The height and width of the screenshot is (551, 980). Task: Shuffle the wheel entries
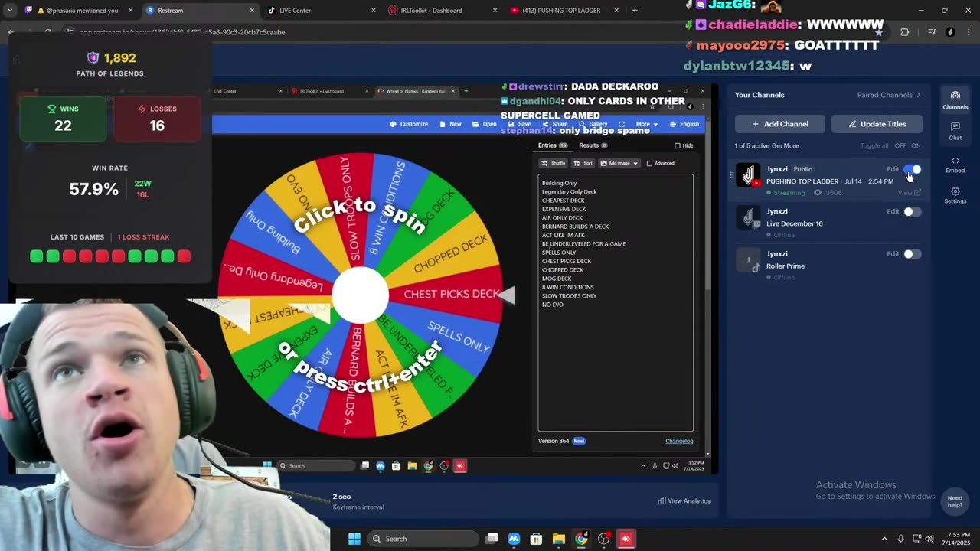point(553,163)
